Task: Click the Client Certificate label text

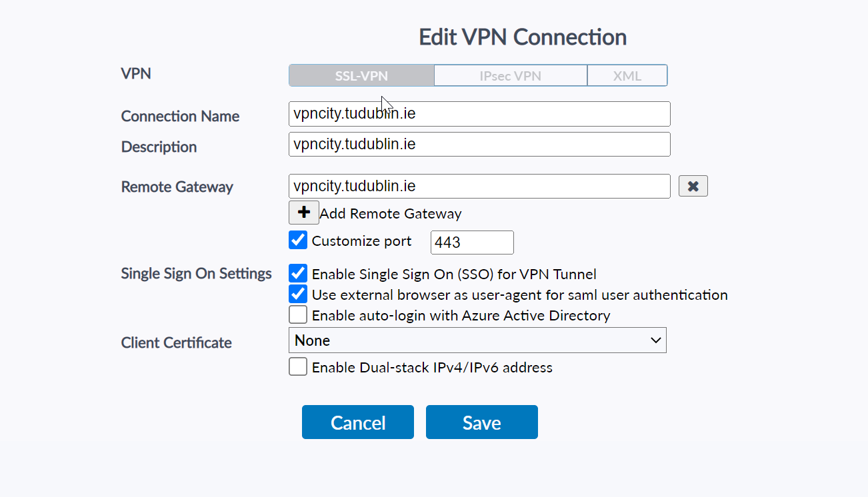Action: click(x=176, y=343)
